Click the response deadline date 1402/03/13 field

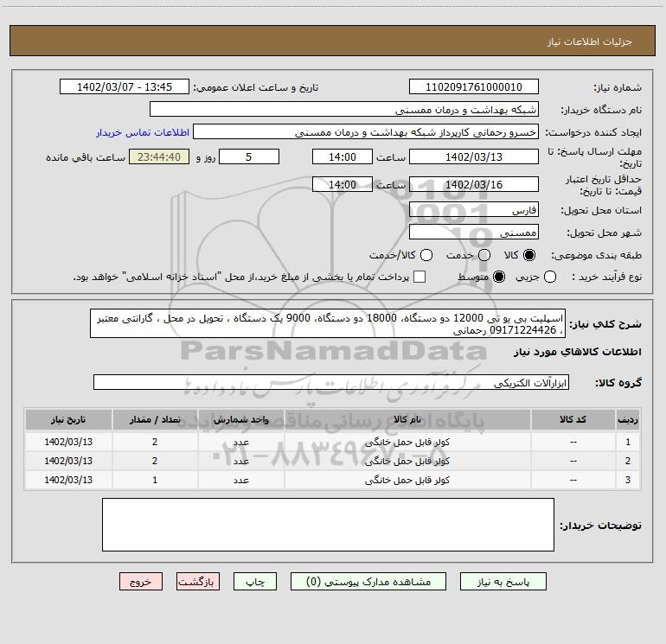click(x=474, y=157)
